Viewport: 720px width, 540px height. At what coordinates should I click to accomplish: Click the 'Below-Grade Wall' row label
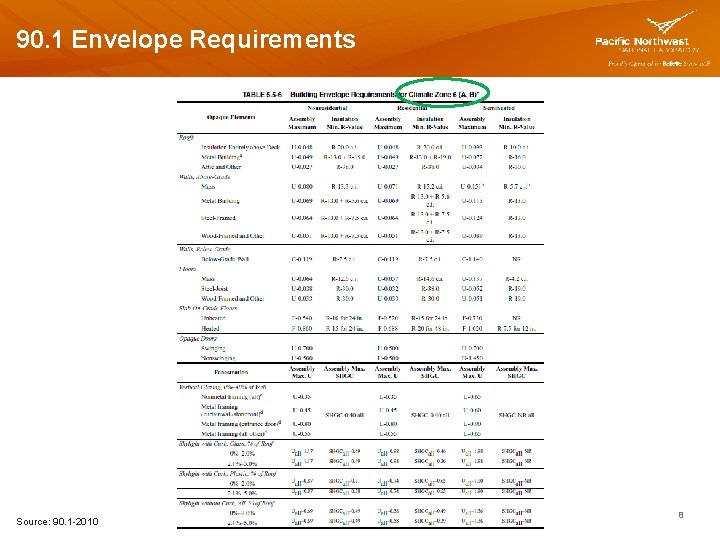click(x=225, y=259)
